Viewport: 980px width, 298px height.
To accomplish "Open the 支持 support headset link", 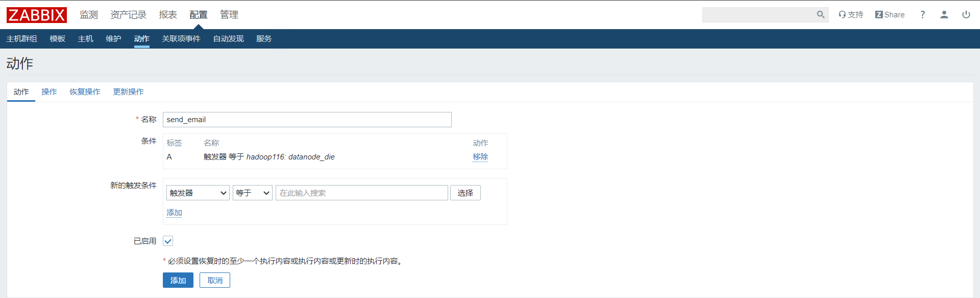I will click(850, 15).
